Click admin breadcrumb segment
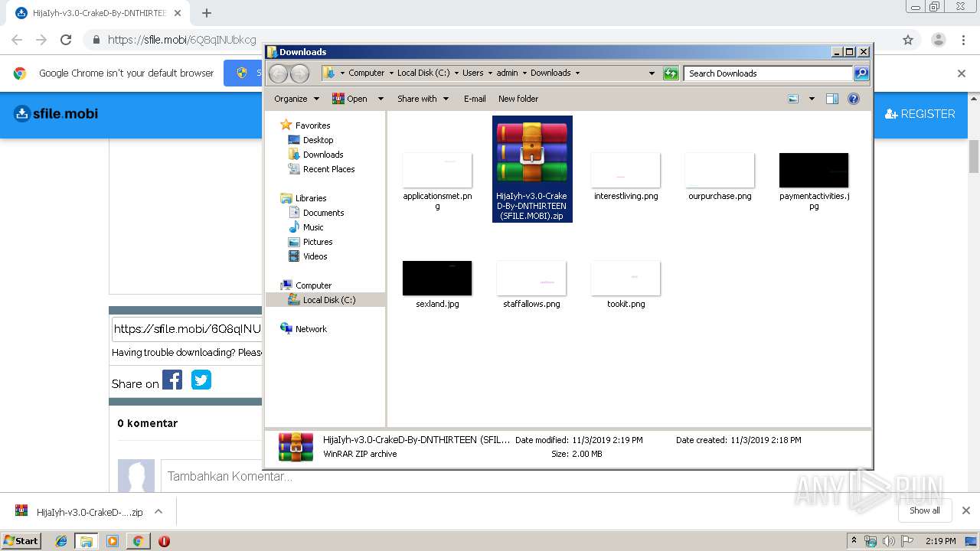The height and width of the screenshot is (551, 980). (507, 73)
